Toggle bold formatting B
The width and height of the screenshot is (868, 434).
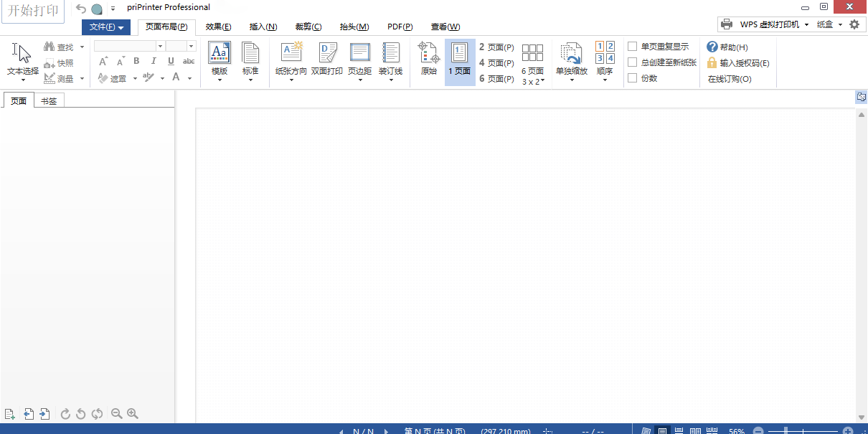(x=138, y=62)
